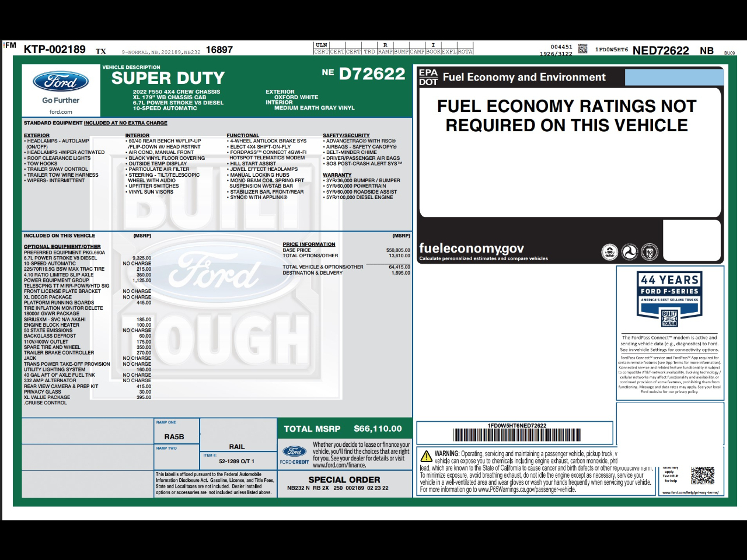Click the ENGINE BLOCK HEATER option
The image size is (747, 560).
51,325
